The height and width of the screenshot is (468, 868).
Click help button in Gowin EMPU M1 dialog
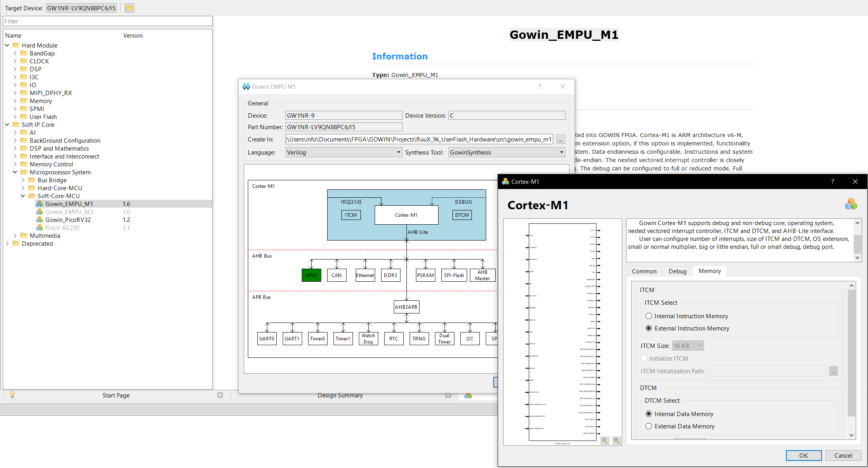tap(540, 86)
